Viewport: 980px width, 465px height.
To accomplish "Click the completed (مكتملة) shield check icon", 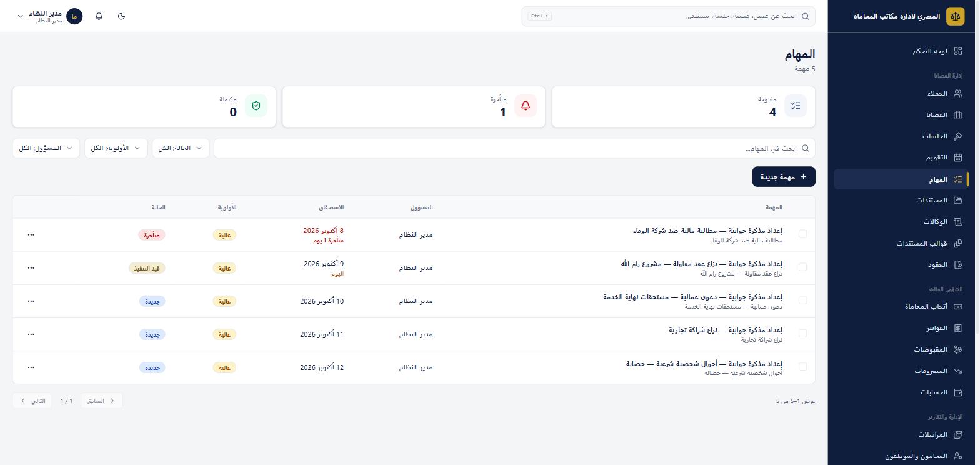I will 256,106.
